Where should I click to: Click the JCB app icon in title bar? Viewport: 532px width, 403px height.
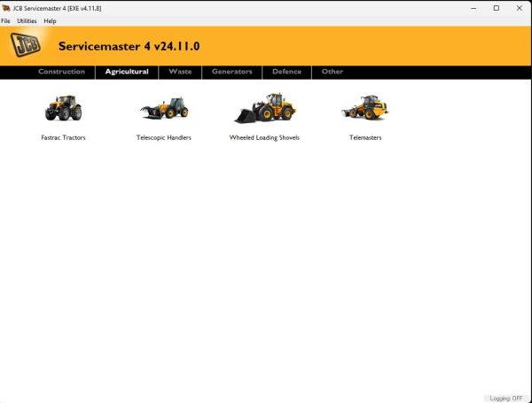(6, 8)
